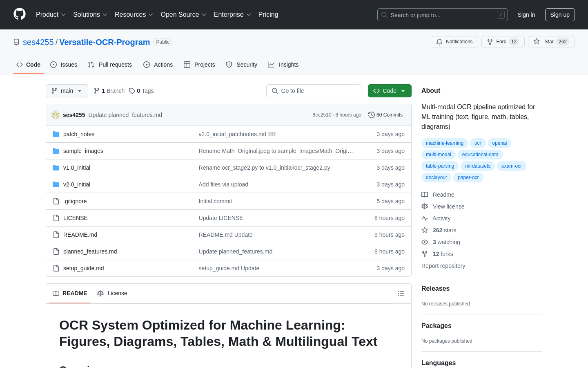Open the sample_images folder
The height and width of the screenshot is (368, 588).
click(x=83, y=151)
